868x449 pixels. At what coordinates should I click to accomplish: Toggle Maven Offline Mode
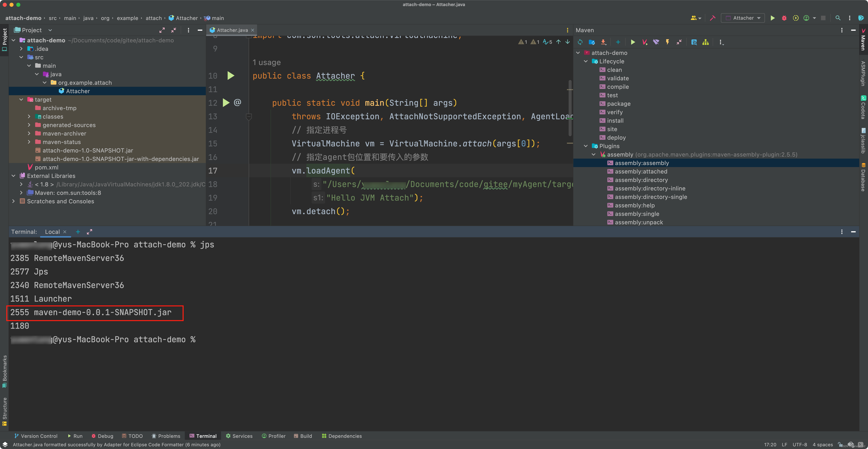point(656,42)
